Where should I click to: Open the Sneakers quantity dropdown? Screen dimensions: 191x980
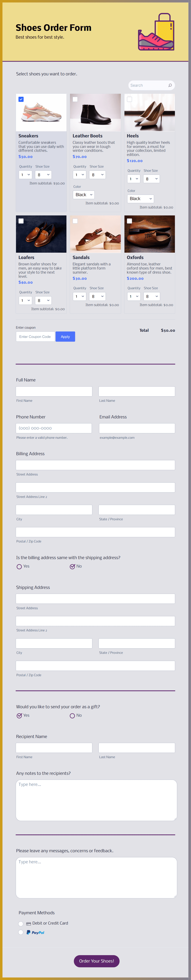tap(25, 175)
